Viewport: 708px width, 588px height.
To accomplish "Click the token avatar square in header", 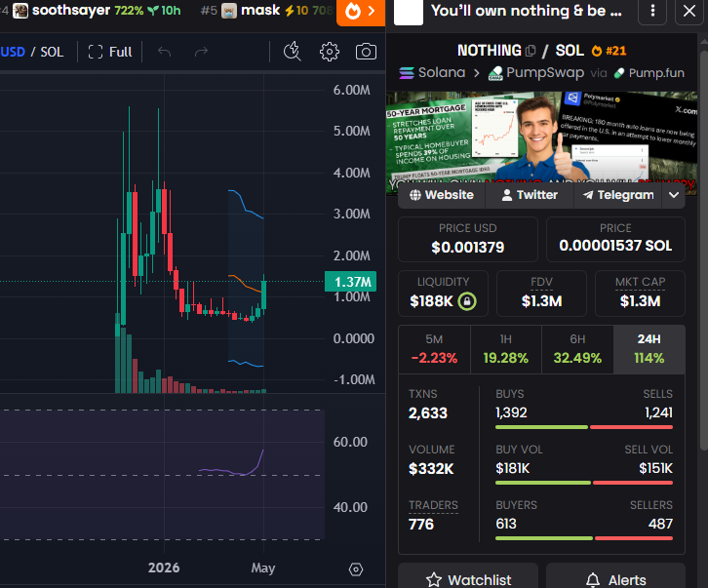I will (x=409, y=13).
